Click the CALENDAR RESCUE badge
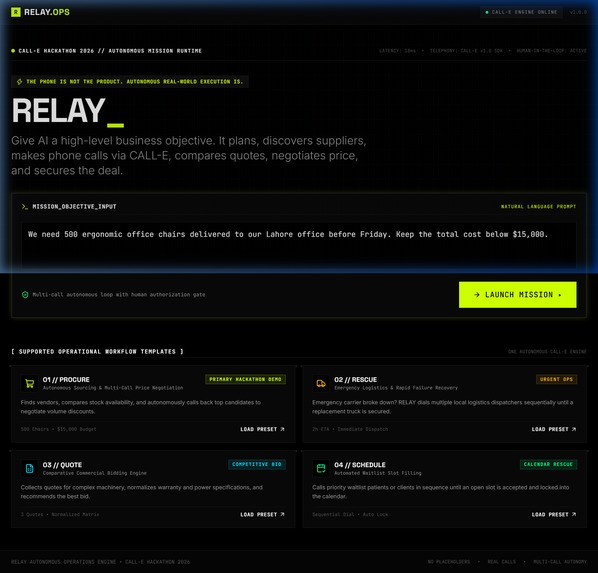The image size is (598, 573). coord(548,464)
